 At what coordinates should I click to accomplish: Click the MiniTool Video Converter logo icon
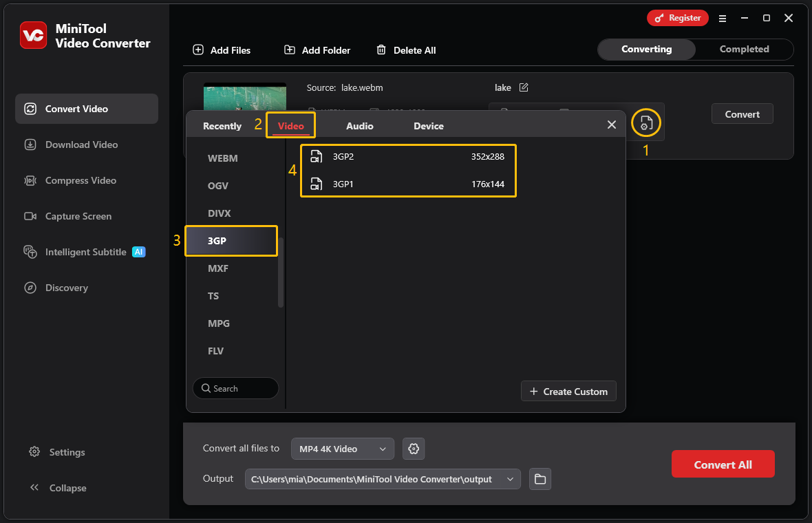[x=33, y=35]
